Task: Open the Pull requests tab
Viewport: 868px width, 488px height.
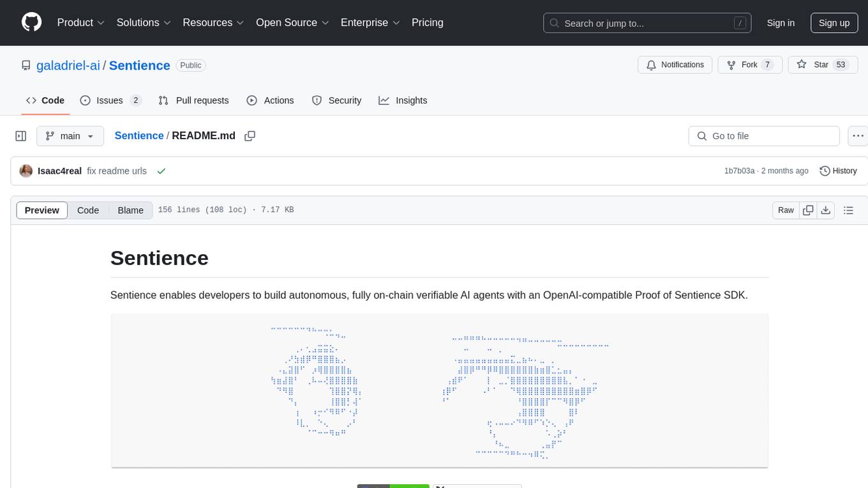Action: (x=193, y=100)
